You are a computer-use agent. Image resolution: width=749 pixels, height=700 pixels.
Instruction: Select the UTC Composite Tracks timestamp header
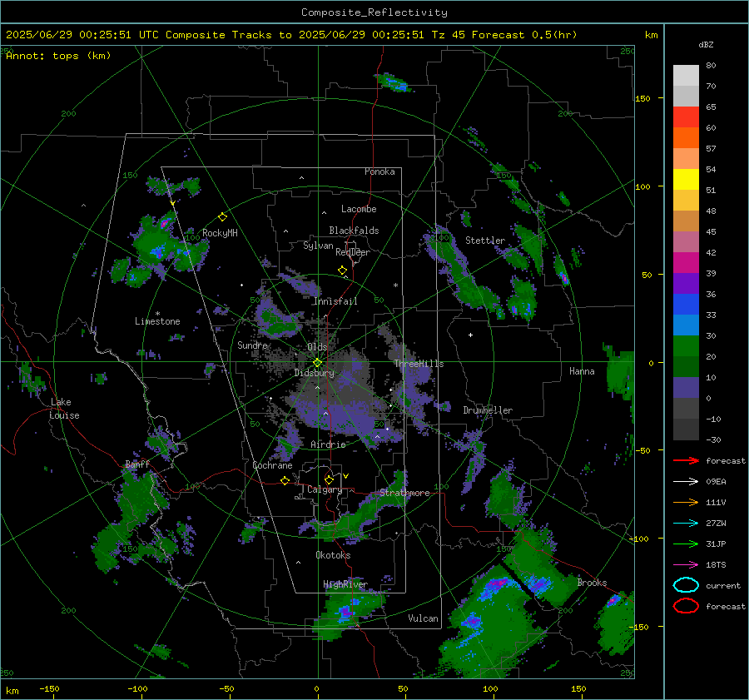[x=291, y=35]
